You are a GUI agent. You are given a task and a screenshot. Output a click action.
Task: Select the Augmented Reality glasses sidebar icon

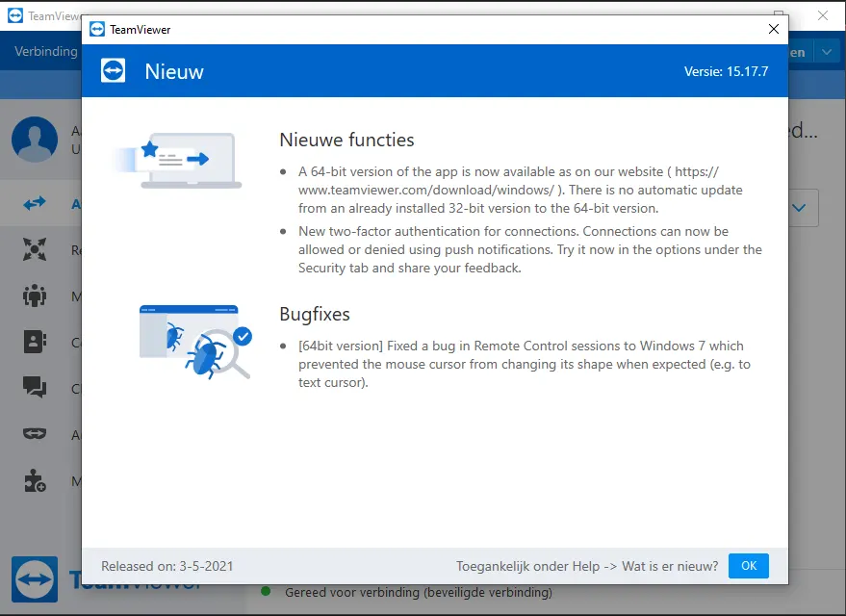(x=35, y=434)
